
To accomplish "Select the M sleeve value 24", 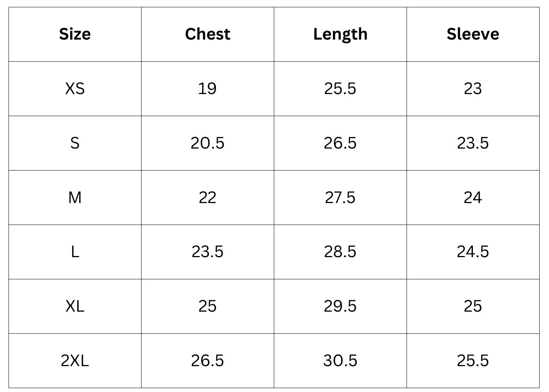I will (x=473, y=198).
